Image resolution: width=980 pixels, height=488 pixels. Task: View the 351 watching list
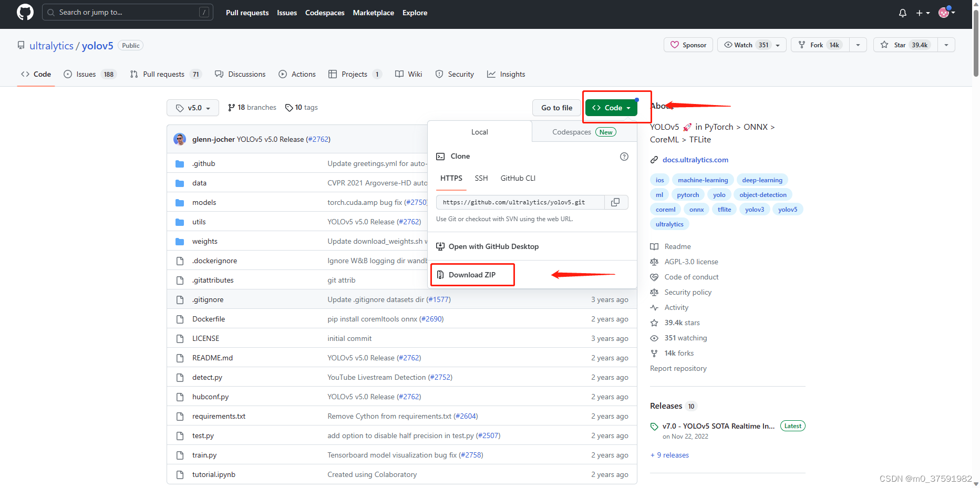pos(679,338)
